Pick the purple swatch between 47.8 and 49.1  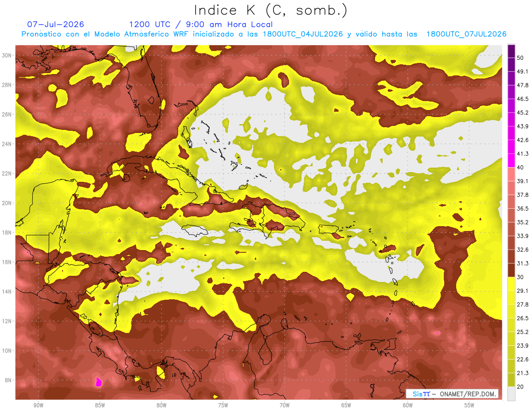tap(511, 78)
